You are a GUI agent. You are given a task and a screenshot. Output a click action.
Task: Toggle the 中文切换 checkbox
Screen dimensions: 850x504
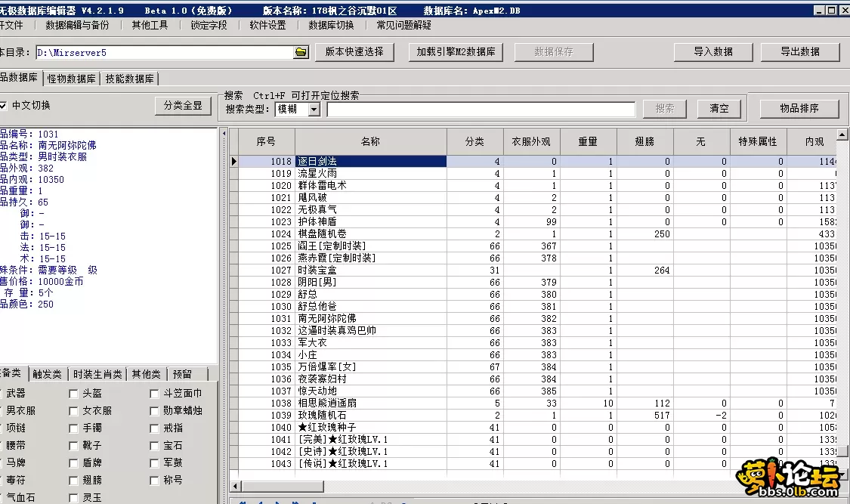(x=4, y=106)
